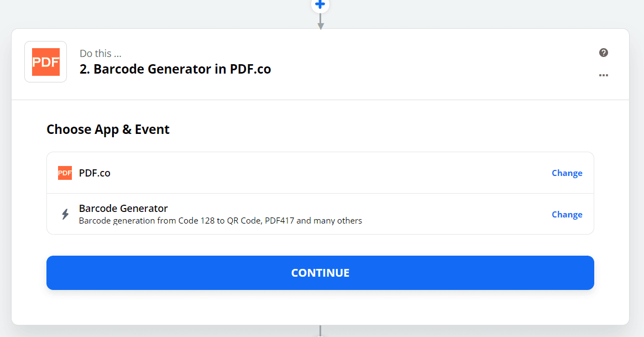Collapse the Choose App & Event section
This screenshot has height=337, width=644.
[x=108, y=129]
